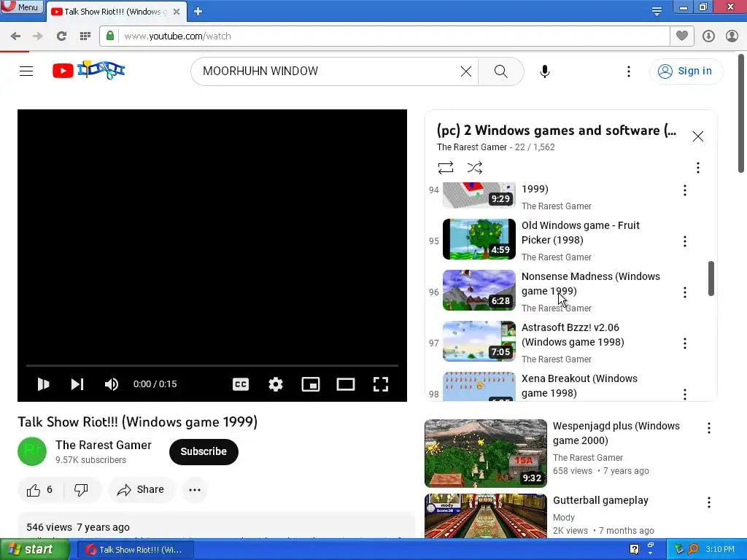Viewport: 747px width, 560px height.
Task: Open options for Fruit Picker video
Action: (684, 241)
